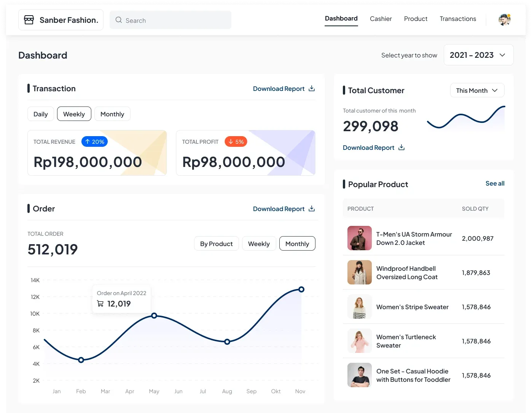Select the Monthly transaction filter
This screenshot has width=532, height=413.
[112, 114]
